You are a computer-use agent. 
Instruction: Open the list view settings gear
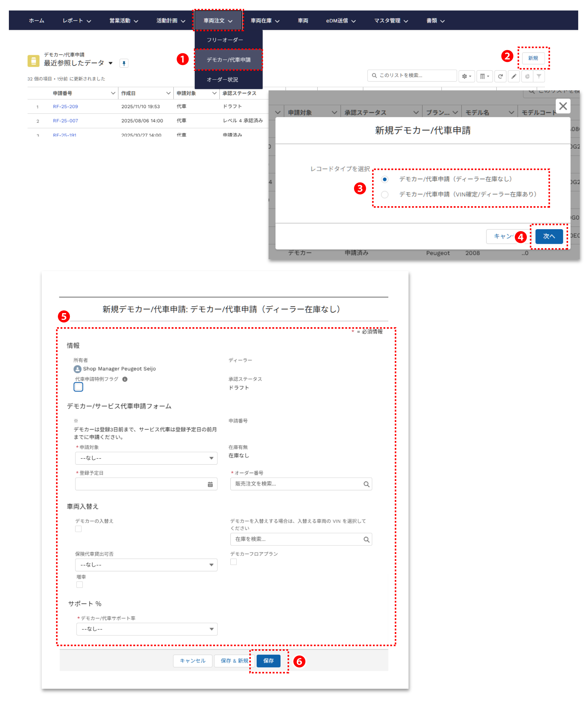[466, 77]
